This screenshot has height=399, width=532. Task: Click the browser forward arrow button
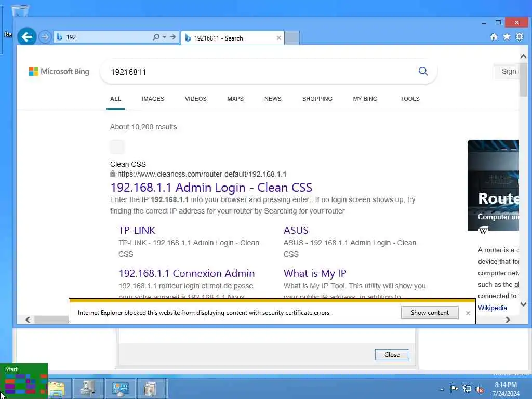(x=45, y=37)
